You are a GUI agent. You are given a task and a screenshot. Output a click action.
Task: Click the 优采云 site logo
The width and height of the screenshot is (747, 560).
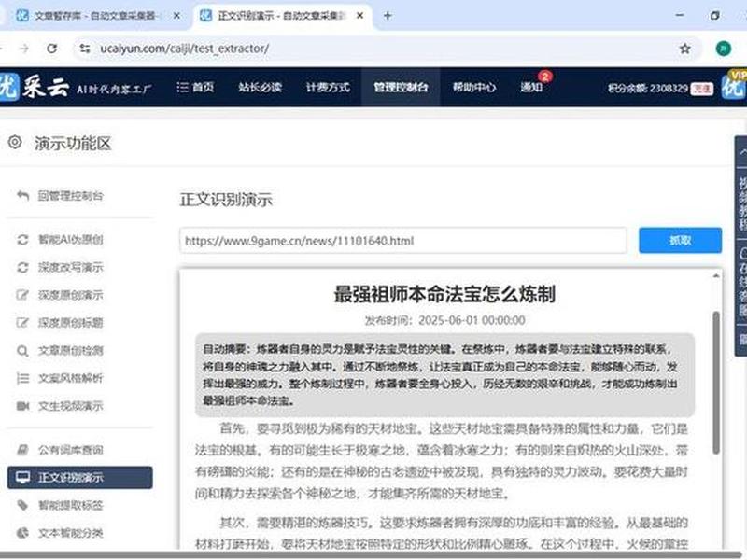35,87
